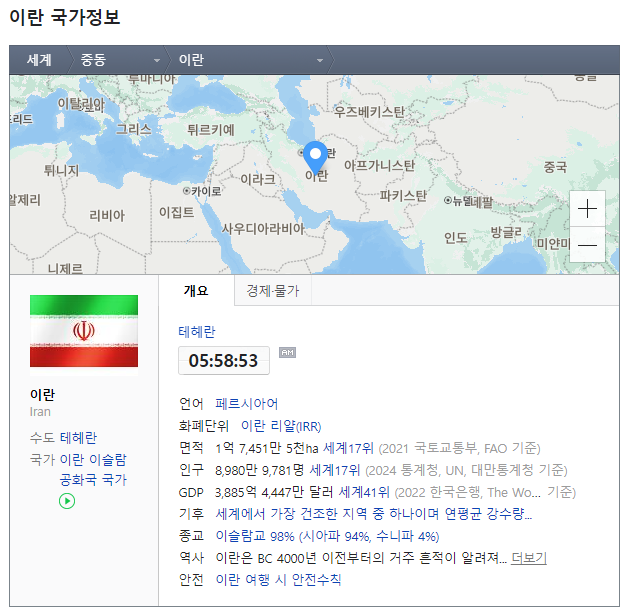Screen dimensions: 624x614
Task: Click the AM indicator badge
Action: click(287, 353)
